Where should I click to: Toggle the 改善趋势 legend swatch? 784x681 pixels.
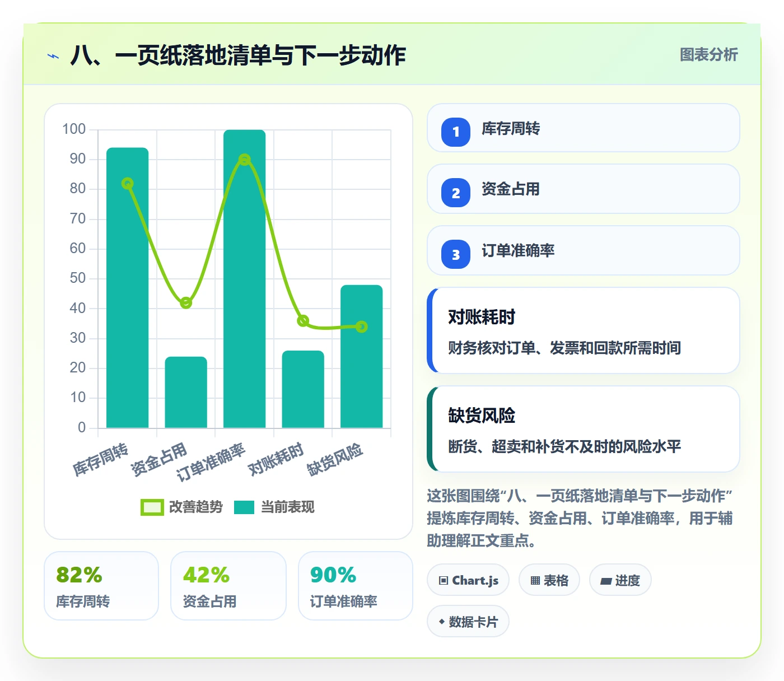point(152,507)
